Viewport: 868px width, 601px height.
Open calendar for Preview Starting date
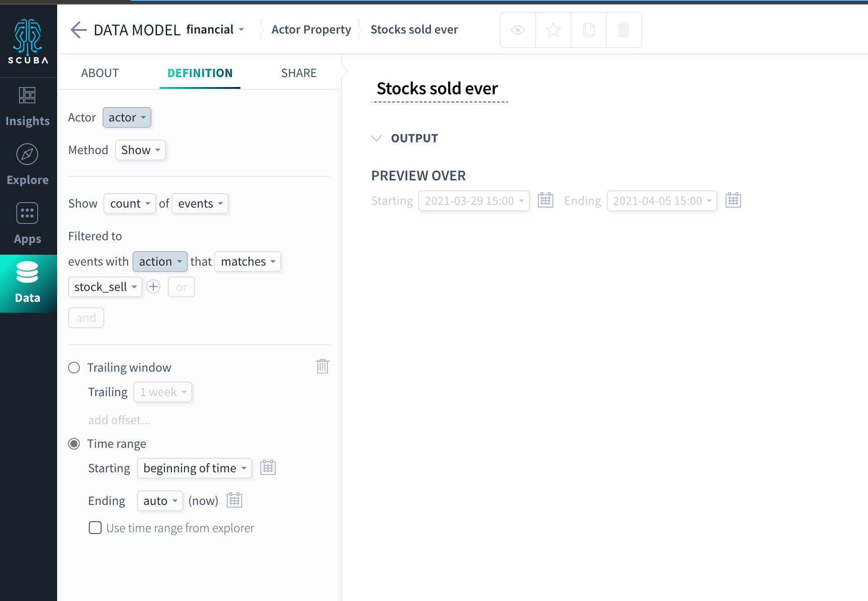coord(546,200)
